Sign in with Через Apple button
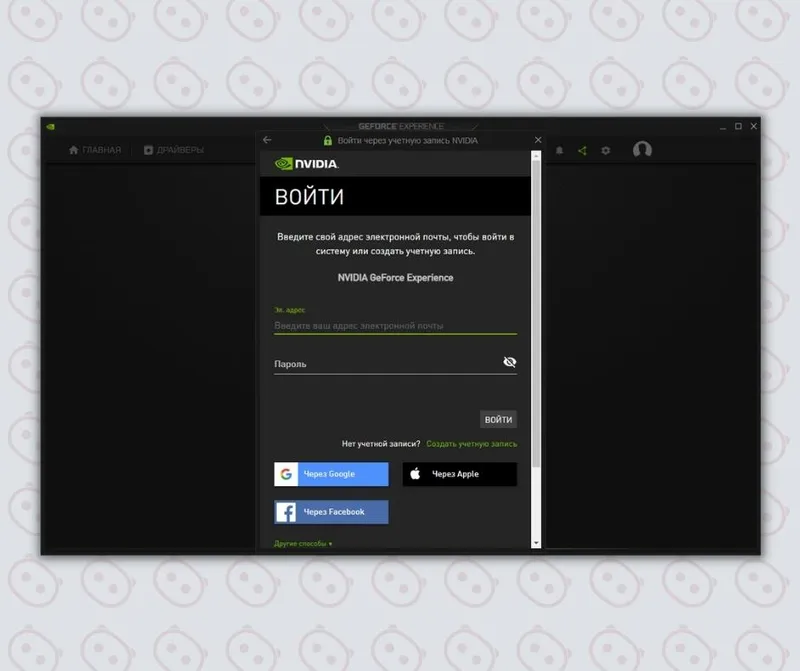The height and width of the screenshot is (671, 800). [x=460, y=474]
